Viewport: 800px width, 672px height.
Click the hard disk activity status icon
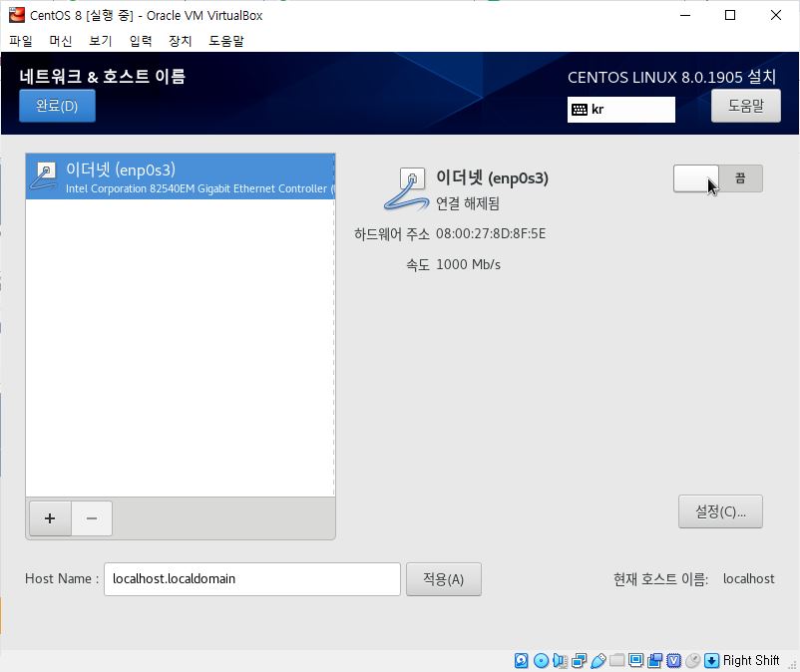(521, 660)
